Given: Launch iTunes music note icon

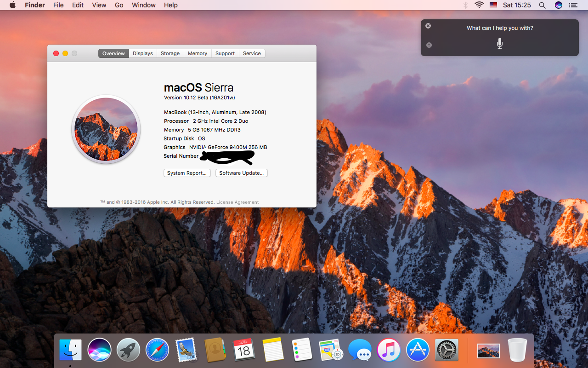Looking at the screenshot, I should (389, 350).
